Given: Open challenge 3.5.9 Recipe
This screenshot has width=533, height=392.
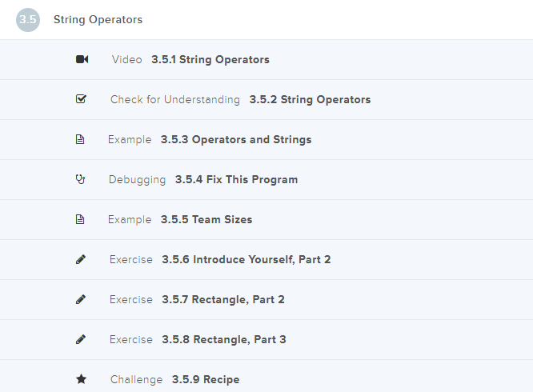Looking at the screenshot, I should point(205,380).
